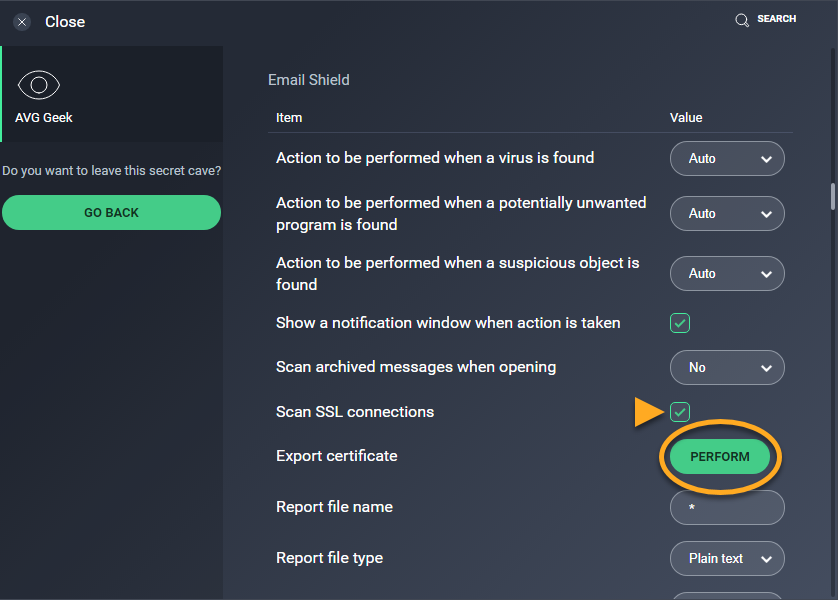
Task: Select the AVG Geek sidebar tab label
Action: click(44, 117)
